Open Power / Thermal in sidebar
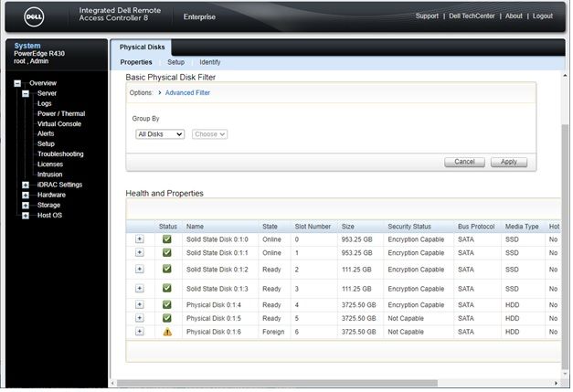Screen dimensions: 573x392 coord(61,113)
